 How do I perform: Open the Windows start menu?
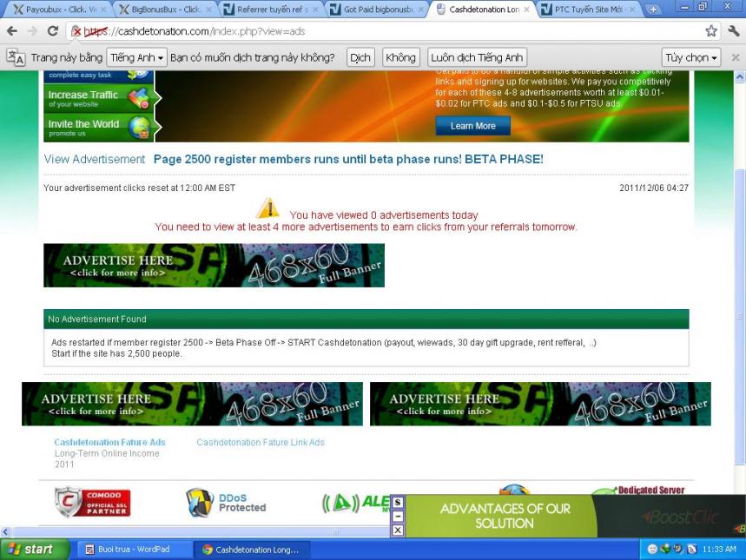click(x=33, y=550)
